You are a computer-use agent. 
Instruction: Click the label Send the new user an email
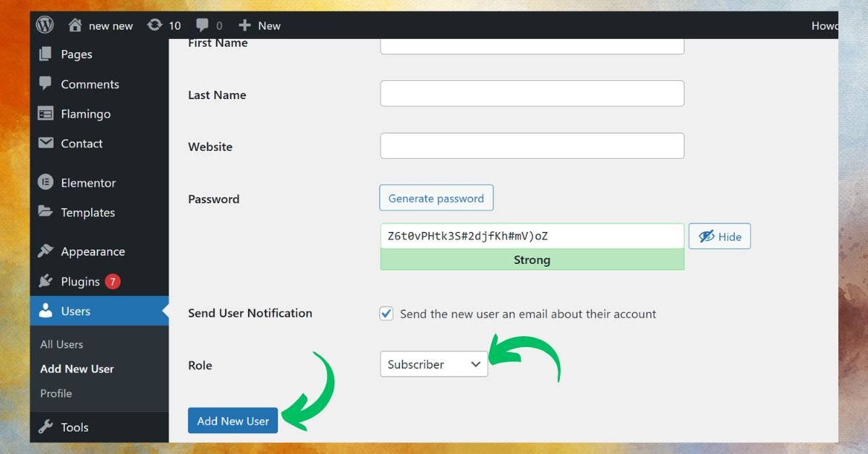[x=528, y=314]
